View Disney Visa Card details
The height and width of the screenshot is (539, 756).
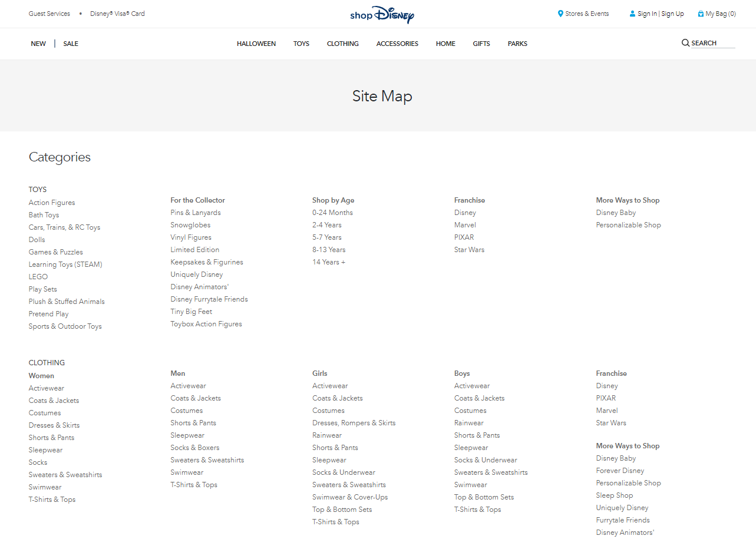click(117, 13)
